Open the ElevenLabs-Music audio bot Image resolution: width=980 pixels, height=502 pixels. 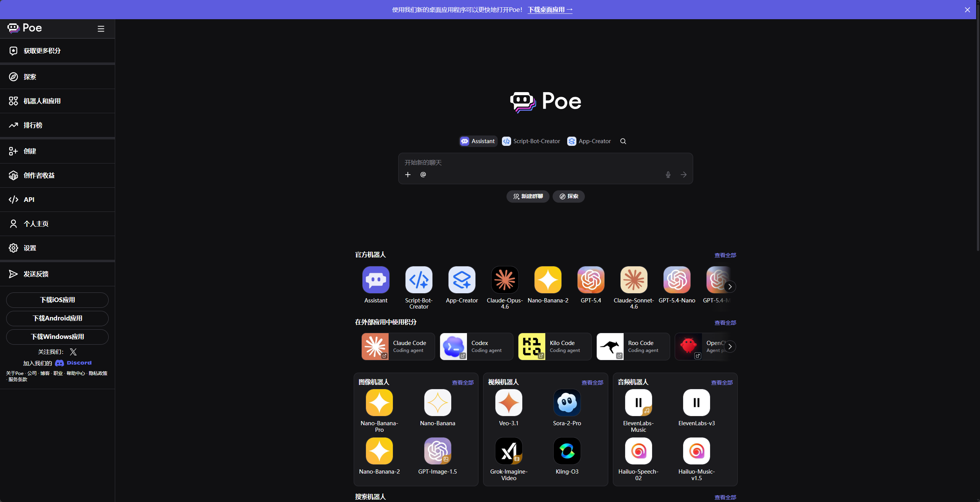point(639,403)
